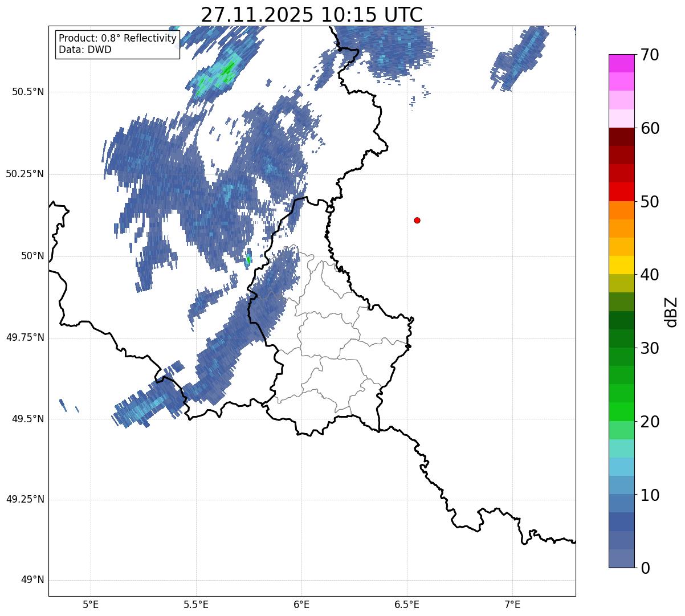Pick the orange colorbar swatch below 50
685x616 pixels.
tap(621, 210)
